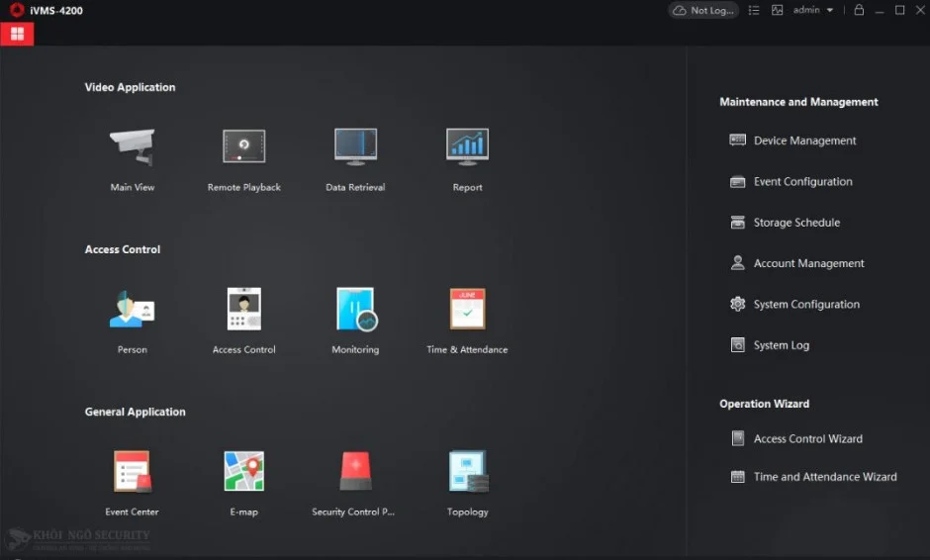Open System Configuration link text
The image size is (930, 560).
pos(806,305)
